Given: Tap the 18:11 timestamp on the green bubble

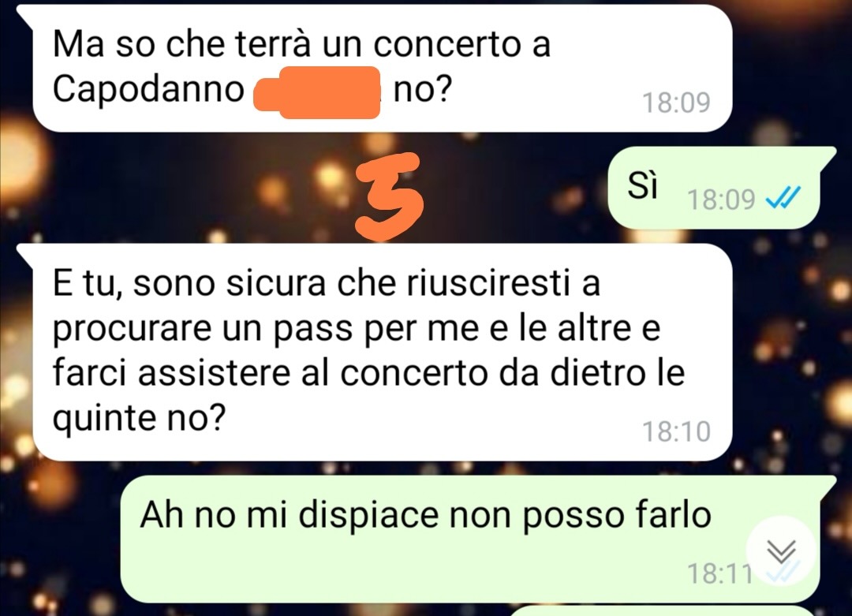Looking at the screenshot, I should [720, 573].
